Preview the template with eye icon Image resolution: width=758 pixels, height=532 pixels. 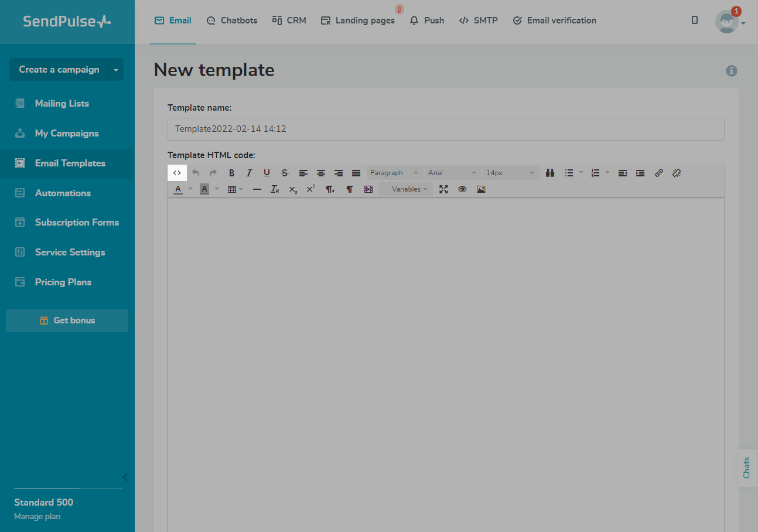(462, 189)
